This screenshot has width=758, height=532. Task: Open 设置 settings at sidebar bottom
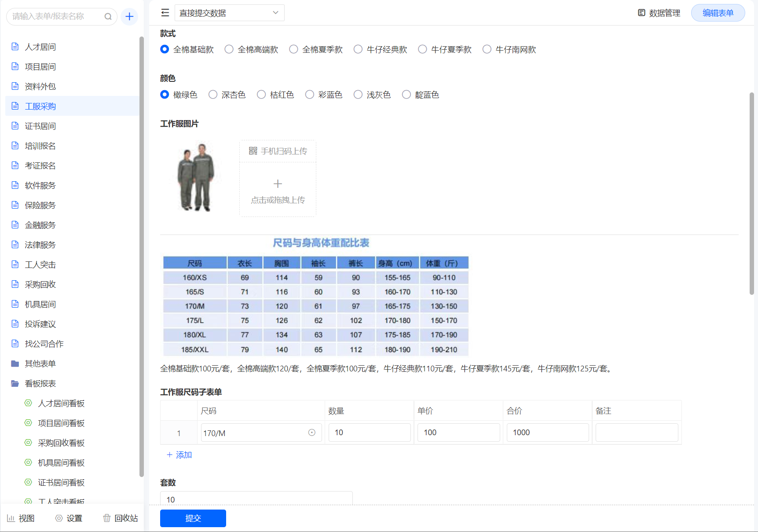(x=69, y=518)
